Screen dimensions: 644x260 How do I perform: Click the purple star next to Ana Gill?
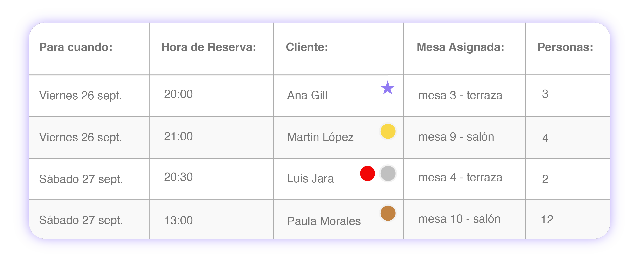point(388,88)
